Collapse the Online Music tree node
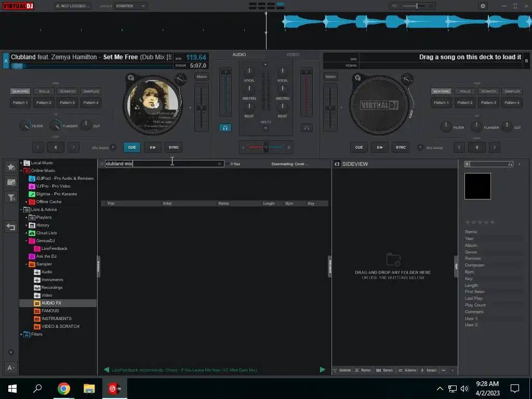This screenshot has width=532, height=399. tap(21, 170)
